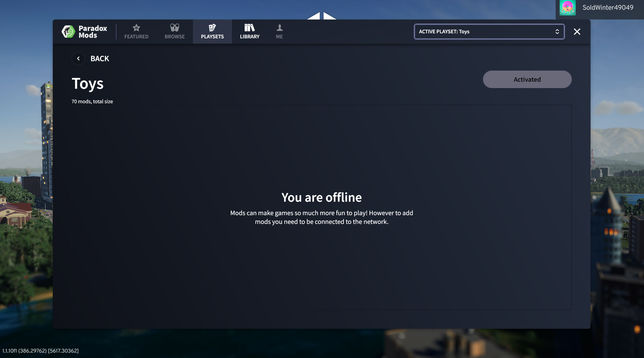Close the Paradox Mods window
Viewport: 644px width, 358px height.
point(577,32)
